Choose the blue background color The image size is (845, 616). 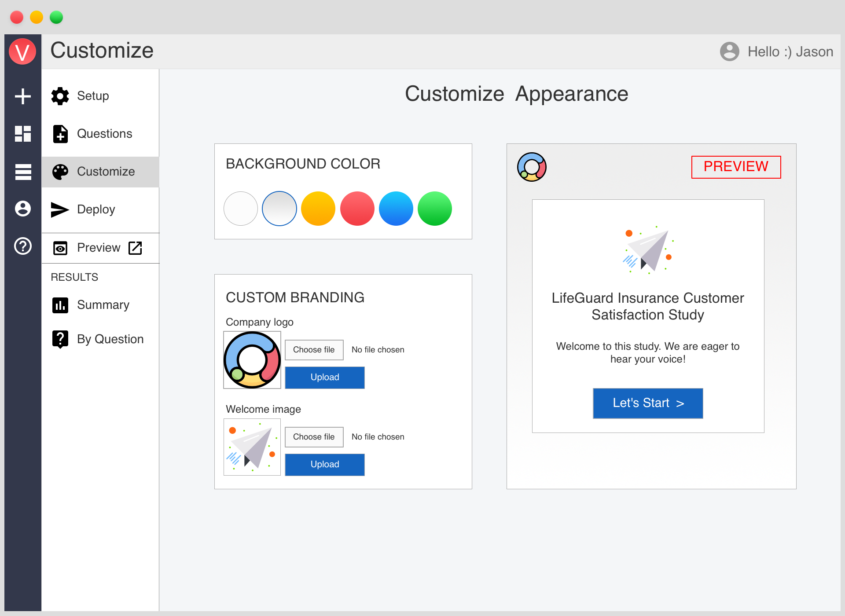(x=396, y=209)
